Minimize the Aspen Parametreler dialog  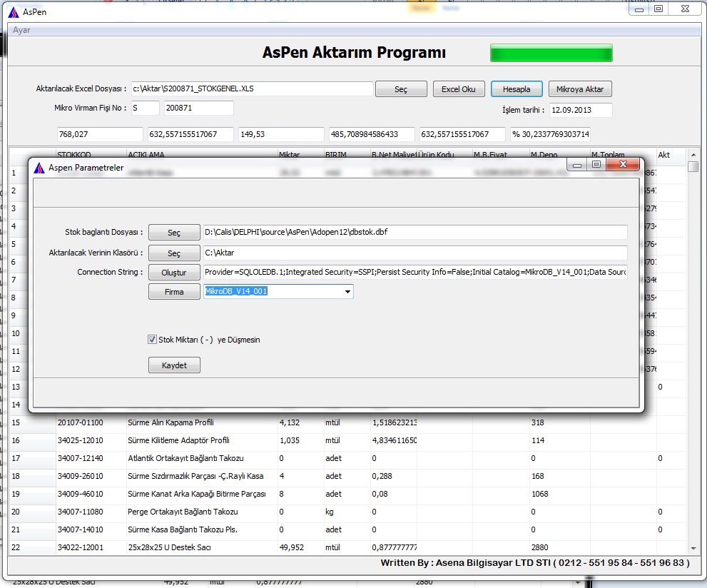click(576, 165)
